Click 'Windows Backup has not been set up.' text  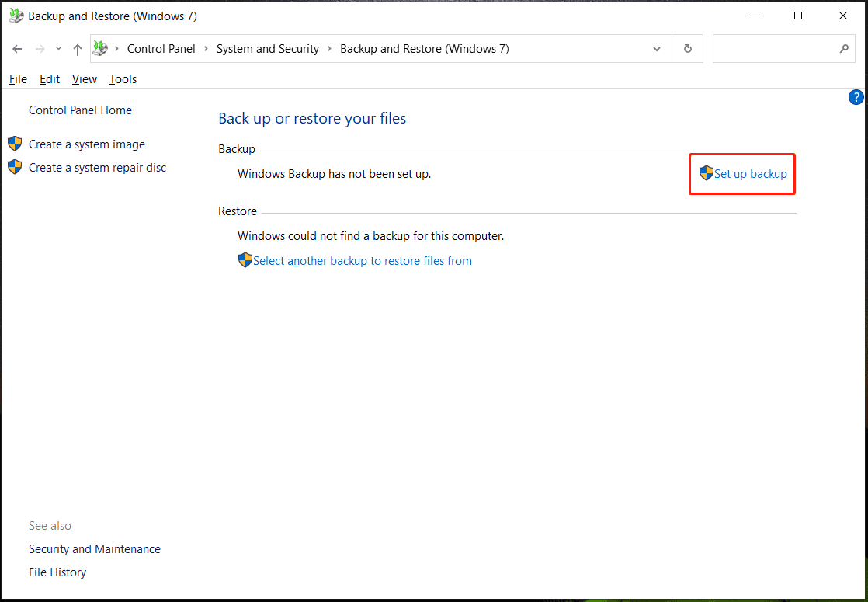(x=335, y=174)
